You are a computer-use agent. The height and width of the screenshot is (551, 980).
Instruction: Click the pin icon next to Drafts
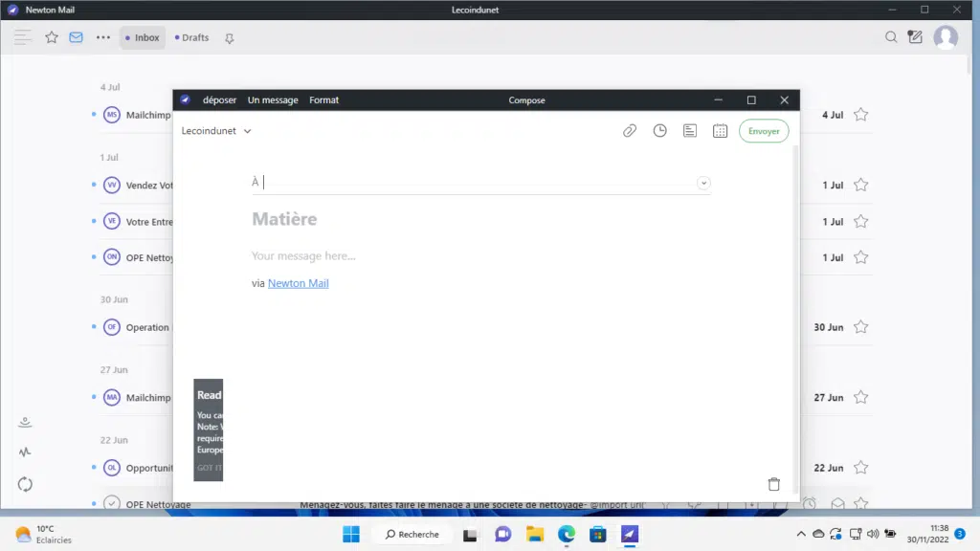230,38
